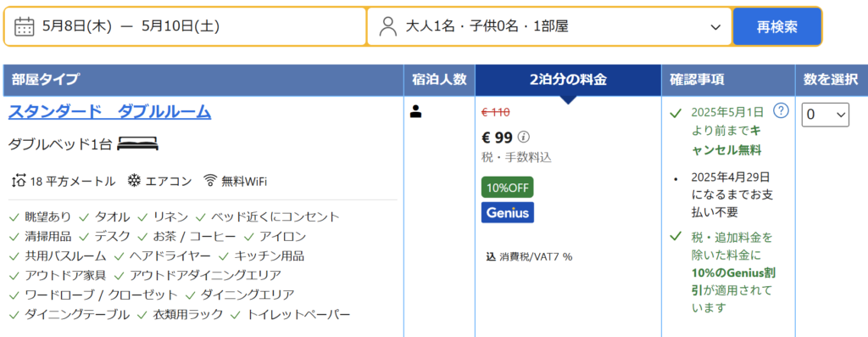This screenshot has width=868, height=337.
Task: Click the price info circle icon next to € 99
Action: [524, 137]
